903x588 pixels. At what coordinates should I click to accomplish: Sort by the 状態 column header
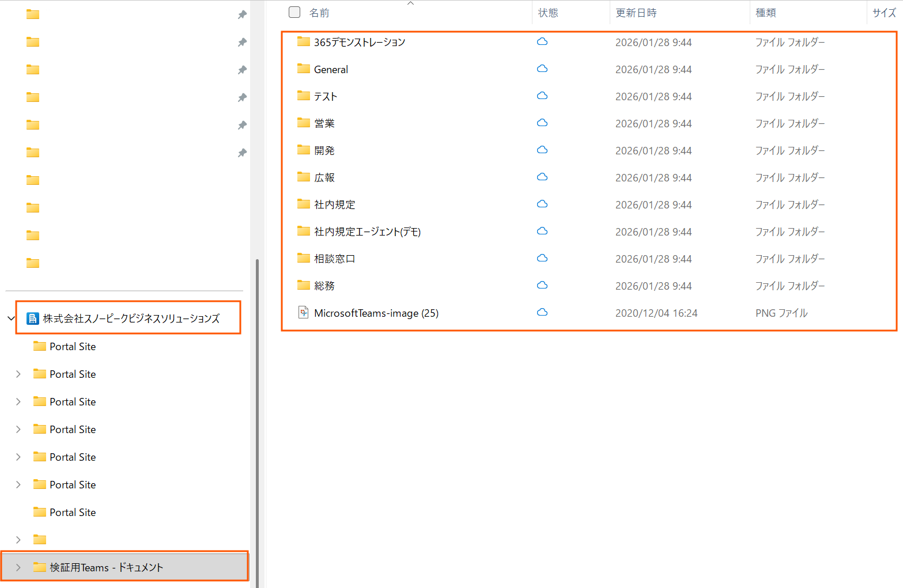click(x=548, y=13)
